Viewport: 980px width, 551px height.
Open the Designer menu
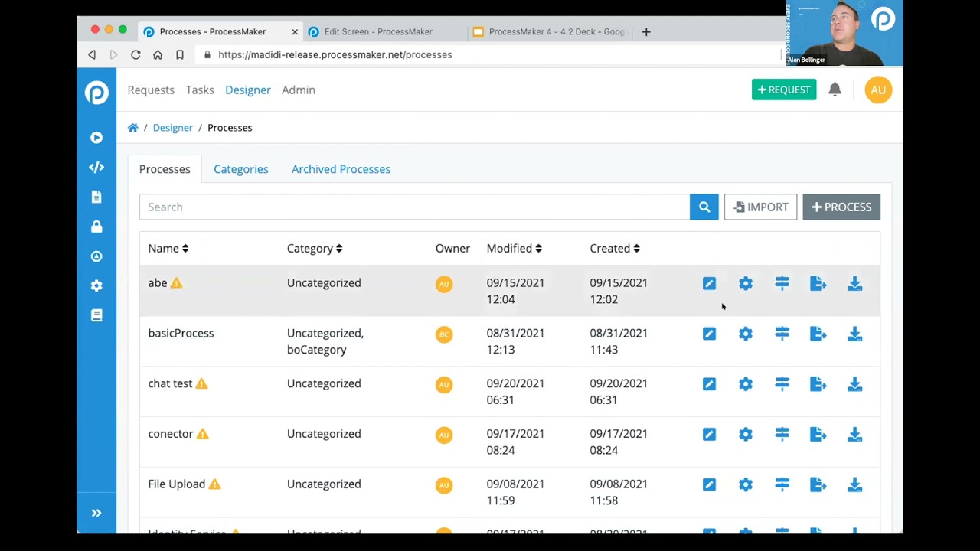click(x=248, y=90)
